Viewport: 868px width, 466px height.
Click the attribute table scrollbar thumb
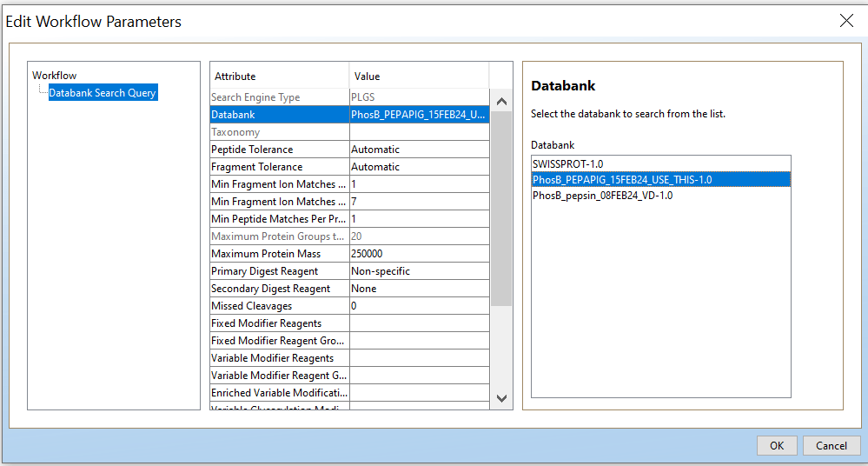[501, 207]
